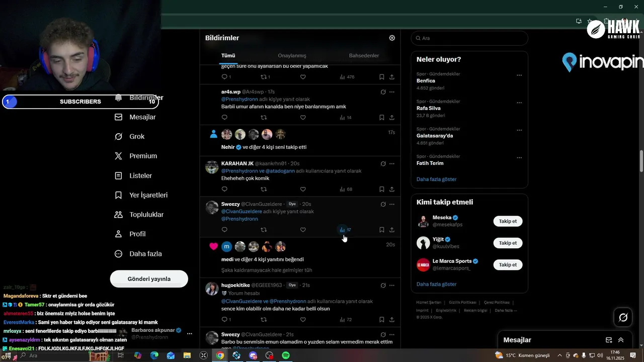Switch to the Onaylanmış tab
The height and width of the screenshot is (362, 644).
292,55
